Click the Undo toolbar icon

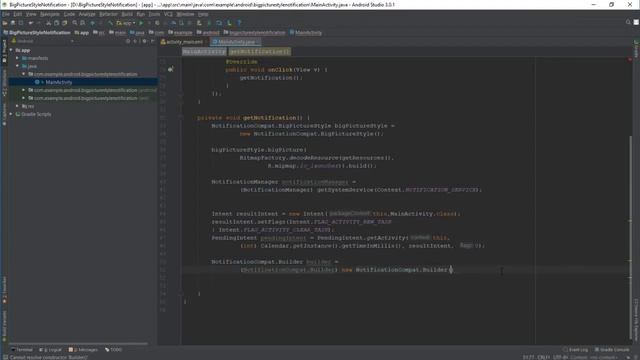point(31,23)
